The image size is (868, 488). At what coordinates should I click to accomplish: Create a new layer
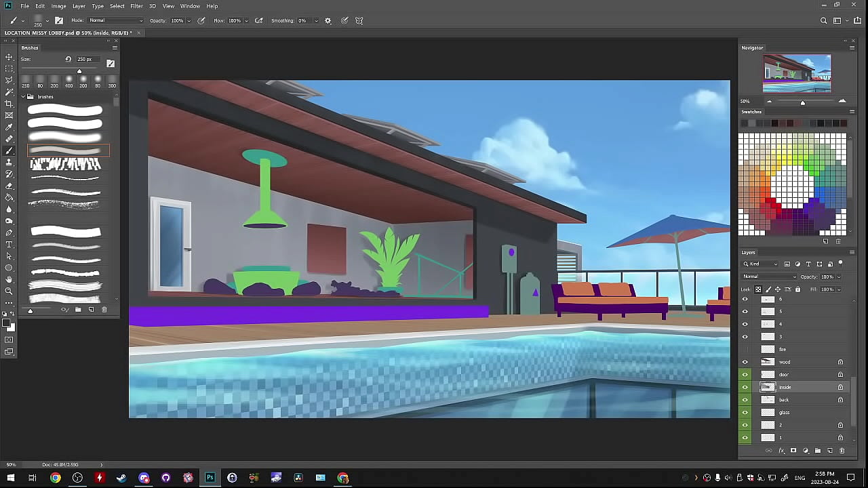point(830,451)
